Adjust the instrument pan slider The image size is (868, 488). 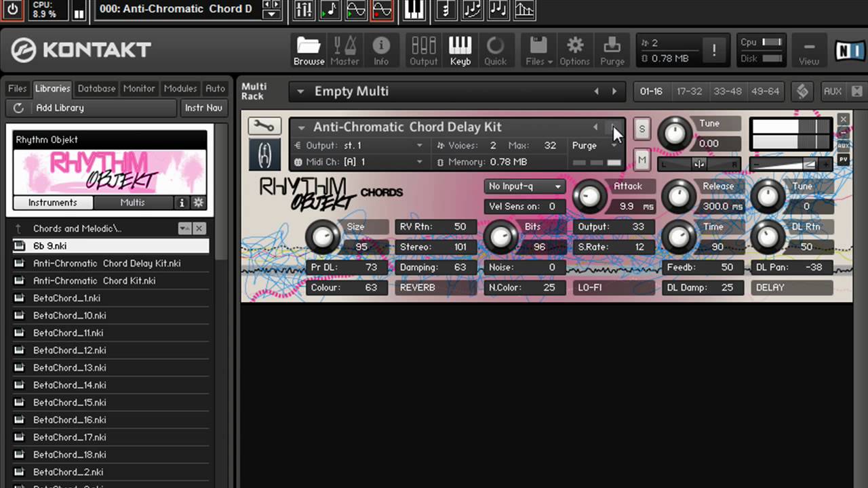click(x=699, y=164)
